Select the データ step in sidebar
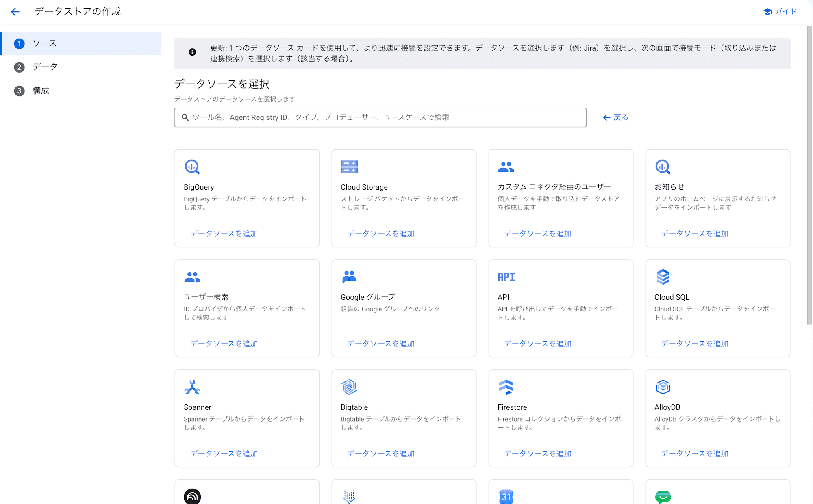813x504 pixels. pos(80,67)
